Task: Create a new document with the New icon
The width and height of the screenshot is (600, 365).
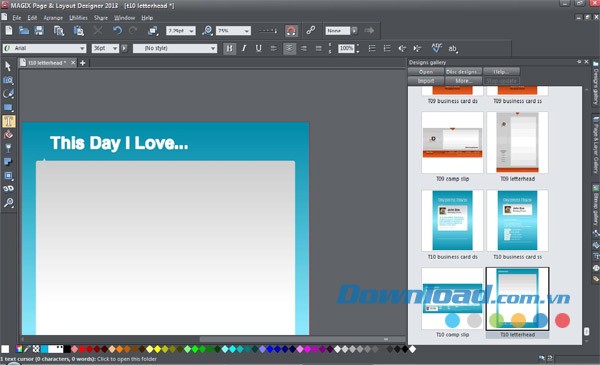Action: [x=9, y=30]
